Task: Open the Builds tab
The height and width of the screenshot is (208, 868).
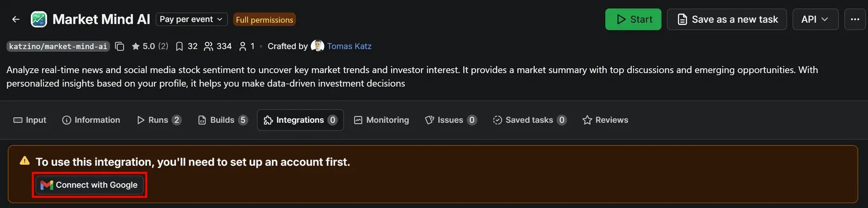Action: click(x=223, y=120)
